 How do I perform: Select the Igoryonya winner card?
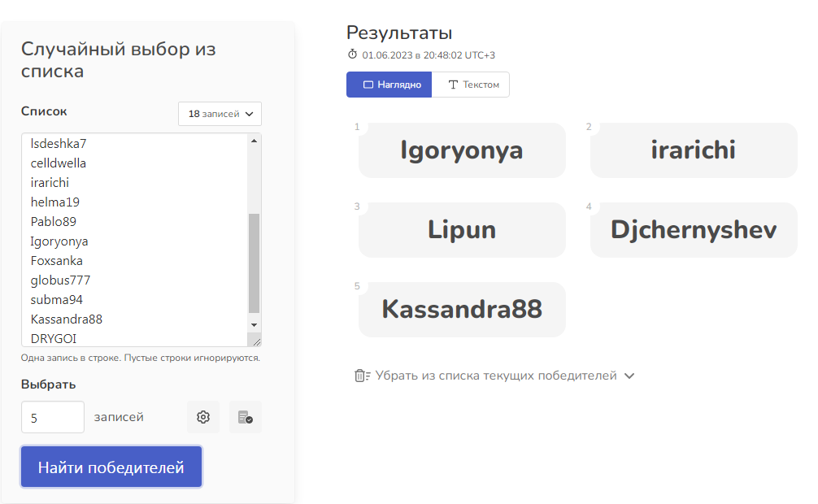coord(462,150)
